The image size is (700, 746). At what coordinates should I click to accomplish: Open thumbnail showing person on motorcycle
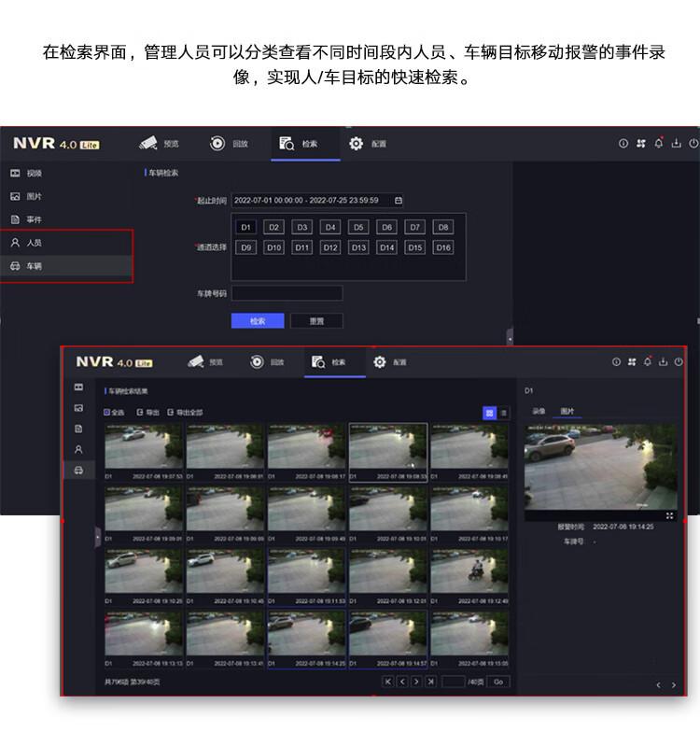[469, 577]
